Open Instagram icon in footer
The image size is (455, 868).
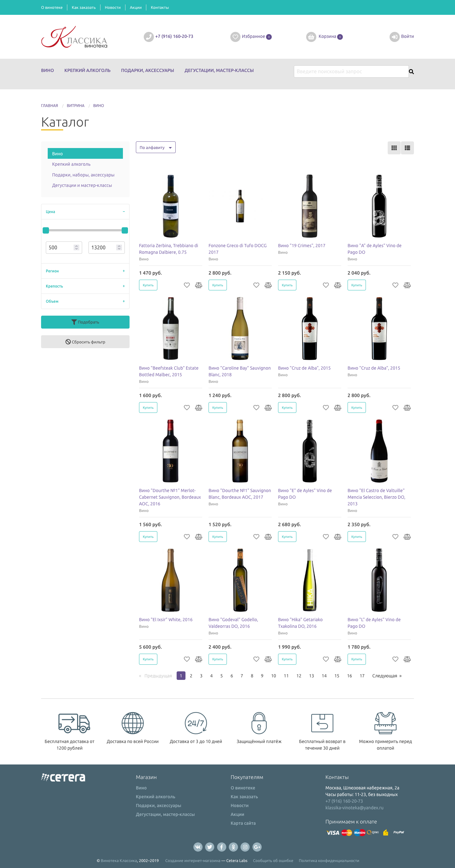click(x=245, y=847)
